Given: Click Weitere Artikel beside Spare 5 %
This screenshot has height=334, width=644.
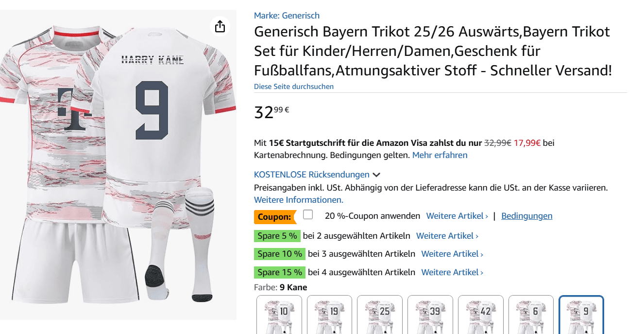Looking at the screenshot, I should click(445, 235).
